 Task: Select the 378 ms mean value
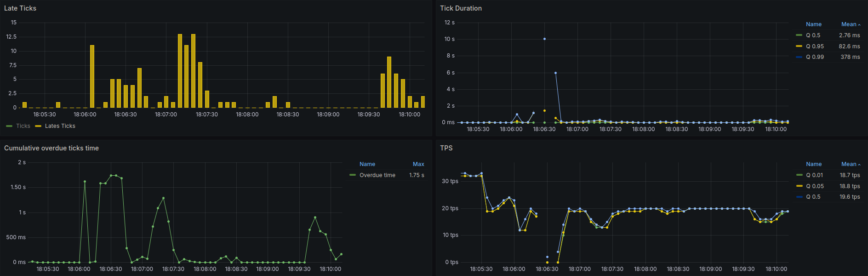click(850, 57)
